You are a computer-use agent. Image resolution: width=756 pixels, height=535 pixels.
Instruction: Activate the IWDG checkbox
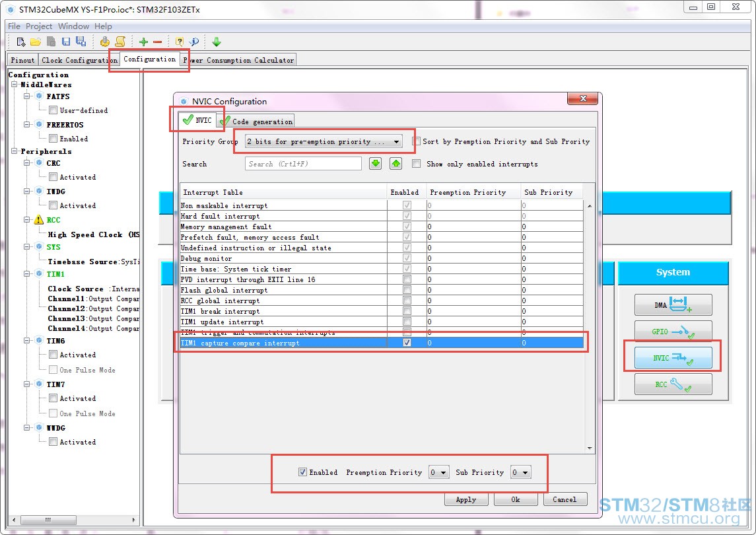(x=53, y=205)
